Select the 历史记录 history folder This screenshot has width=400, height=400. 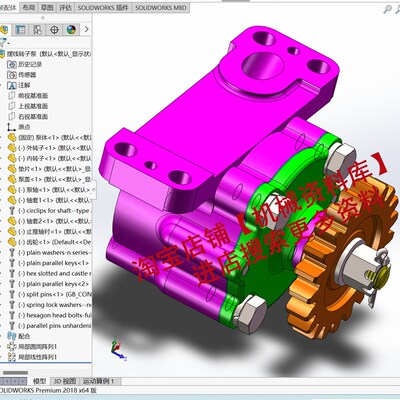pos(25,64)
